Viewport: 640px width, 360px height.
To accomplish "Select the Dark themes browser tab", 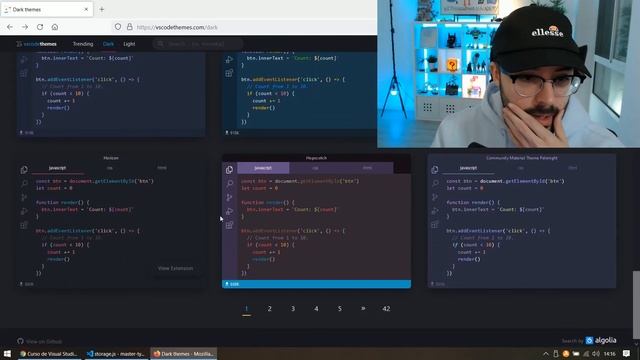I will [x=47, y=9].
